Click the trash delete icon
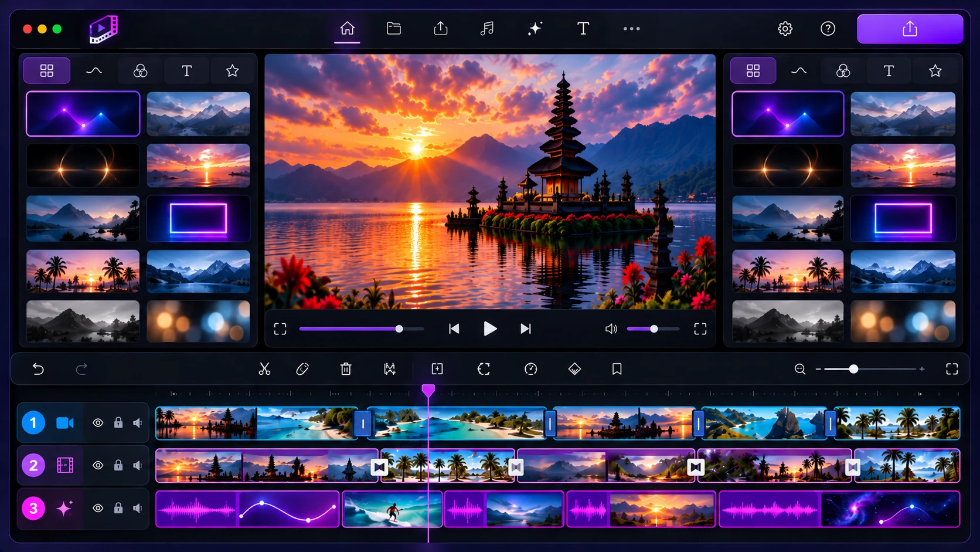The image size is (980, 552). coord(346,369)
